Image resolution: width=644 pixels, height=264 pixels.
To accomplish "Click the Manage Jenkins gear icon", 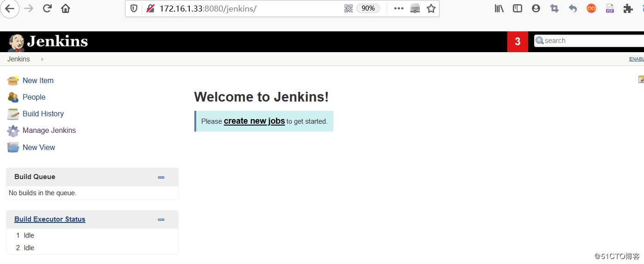I will click(x=13, y=131).
